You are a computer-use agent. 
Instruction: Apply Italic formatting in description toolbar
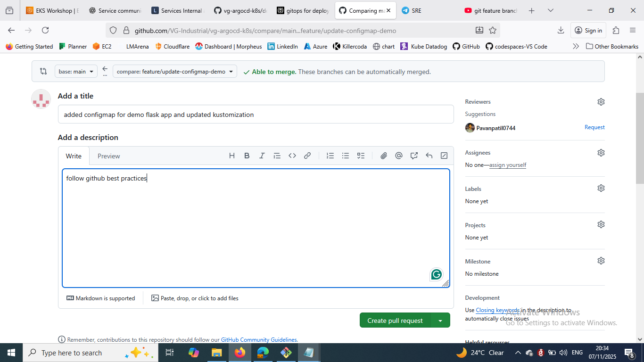tap(262, 156)
